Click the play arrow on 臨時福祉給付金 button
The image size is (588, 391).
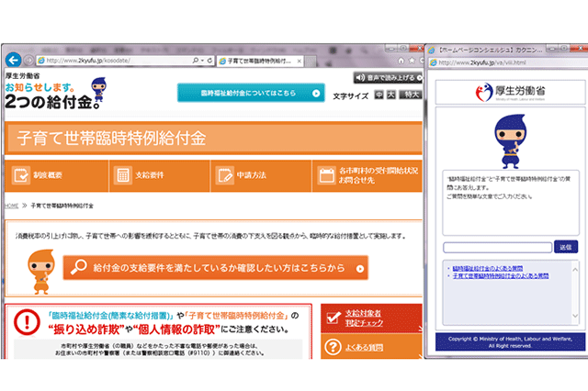[x=316, y=94]
